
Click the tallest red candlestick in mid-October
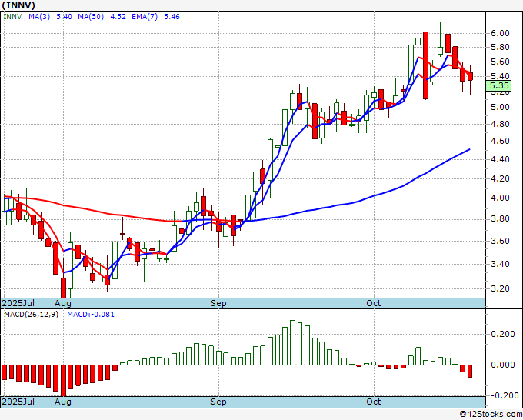point(425,65)
